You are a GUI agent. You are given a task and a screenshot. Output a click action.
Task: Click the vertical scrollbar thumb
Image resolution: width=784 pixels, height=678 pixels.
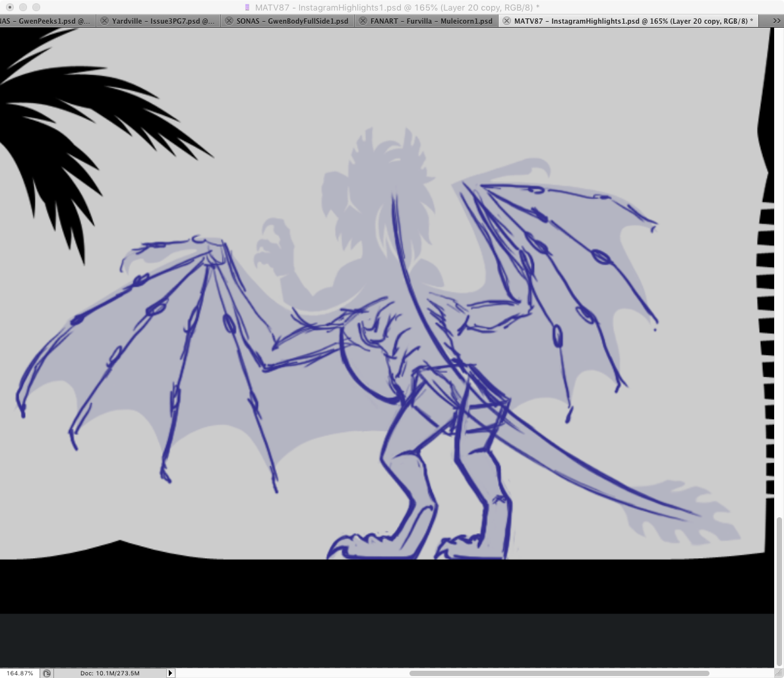point(779,590)
